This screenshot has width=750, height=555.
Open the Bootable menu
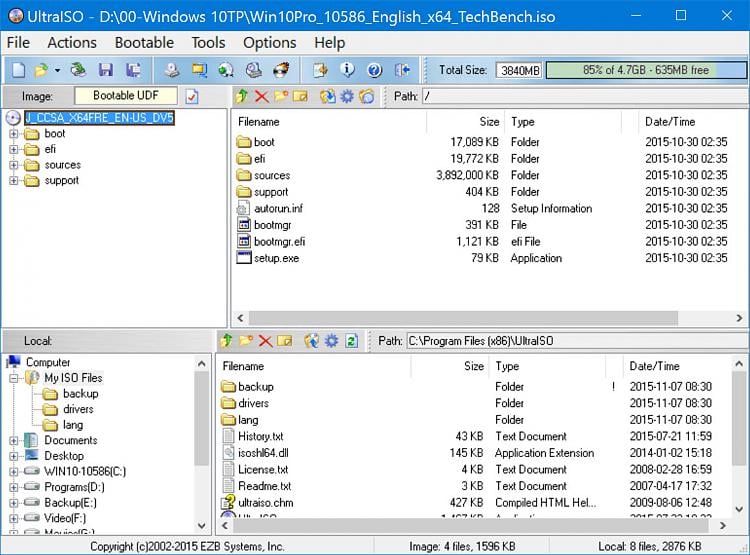[x=144, y=43]
